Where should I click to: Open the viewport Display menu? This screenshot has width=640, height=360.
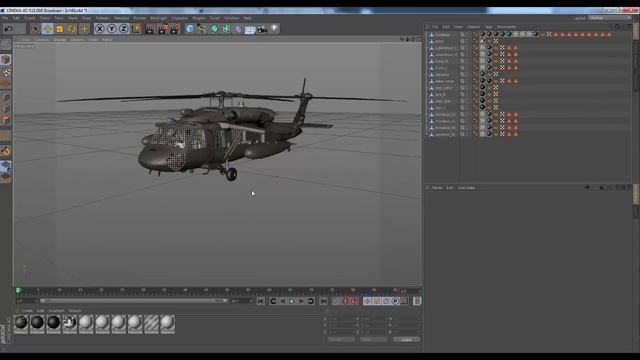coord(60,40)
